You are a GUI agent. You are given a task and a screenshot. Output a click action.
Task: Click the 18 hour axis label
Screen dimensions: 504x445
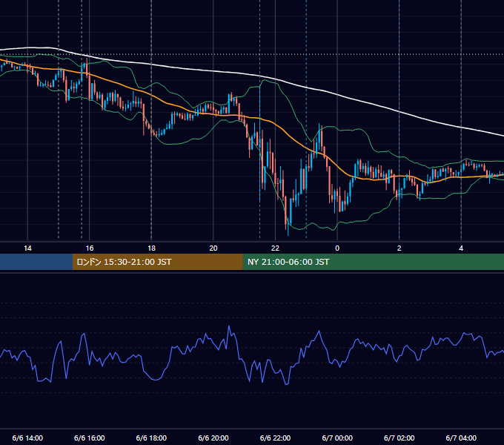click(x=151, y=248)
